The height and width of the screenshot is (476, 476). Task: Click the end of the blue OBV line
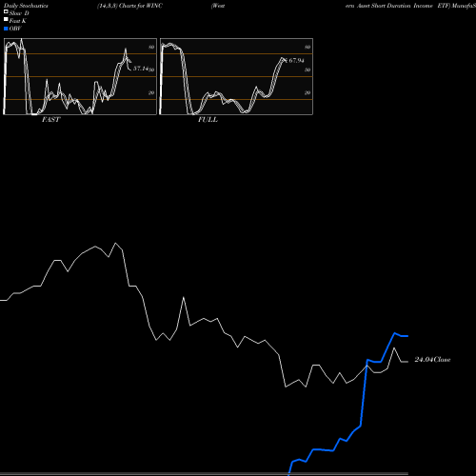click(407, 336)
